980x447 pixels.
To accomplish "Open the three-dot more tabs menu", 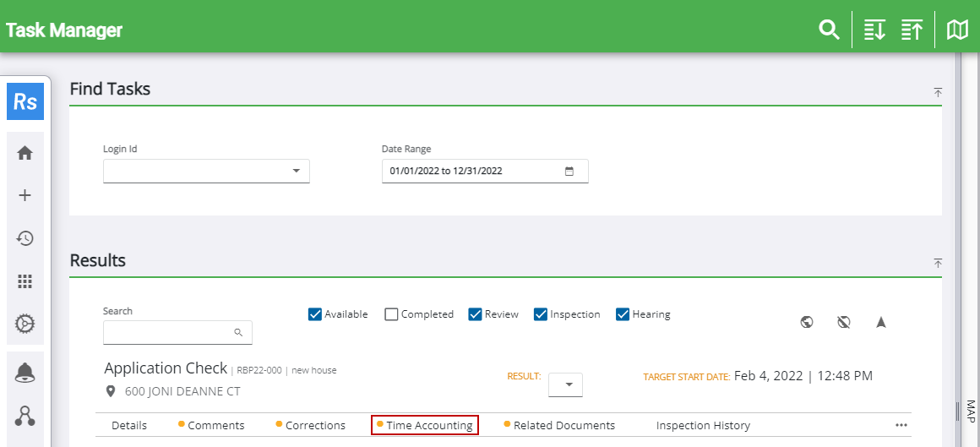I will [x=901, y=425].
